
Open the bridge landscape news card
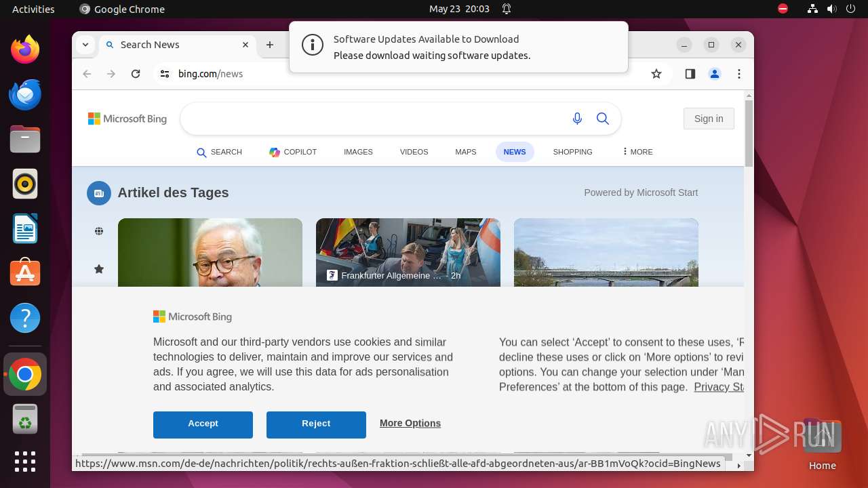point(606,252)
